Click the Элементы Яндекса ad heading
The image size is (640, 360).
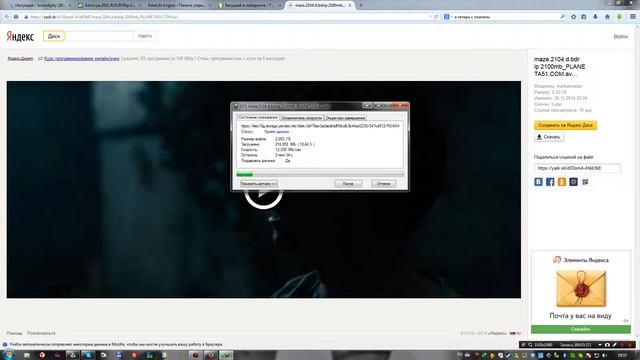coord(586,260)
